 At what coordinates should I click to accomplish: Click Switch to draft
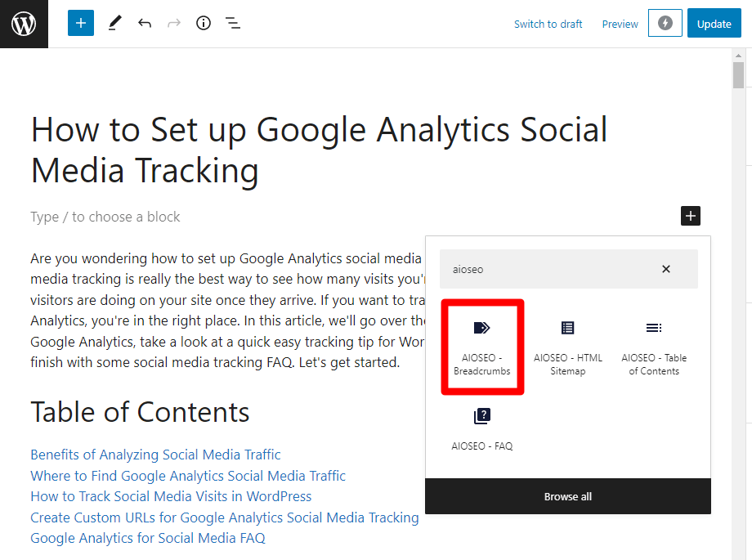(x=548, y=24)
